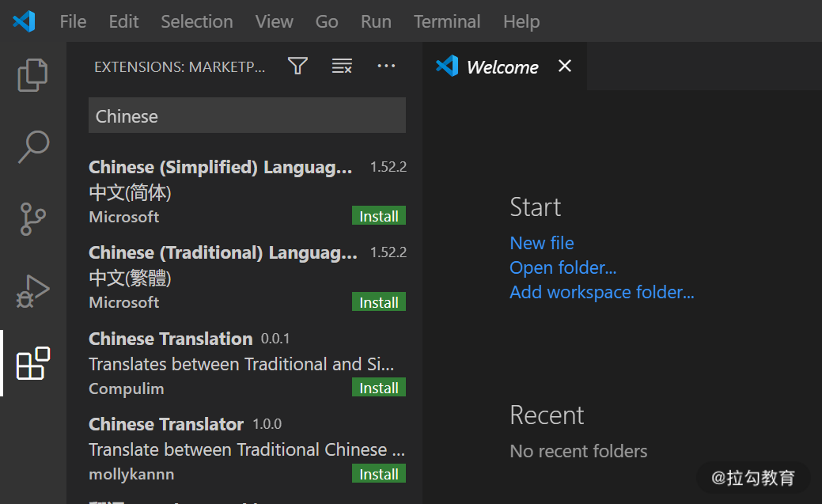Open the Selection menu
This screenshot has height=504, width=822.
point(196,21)
